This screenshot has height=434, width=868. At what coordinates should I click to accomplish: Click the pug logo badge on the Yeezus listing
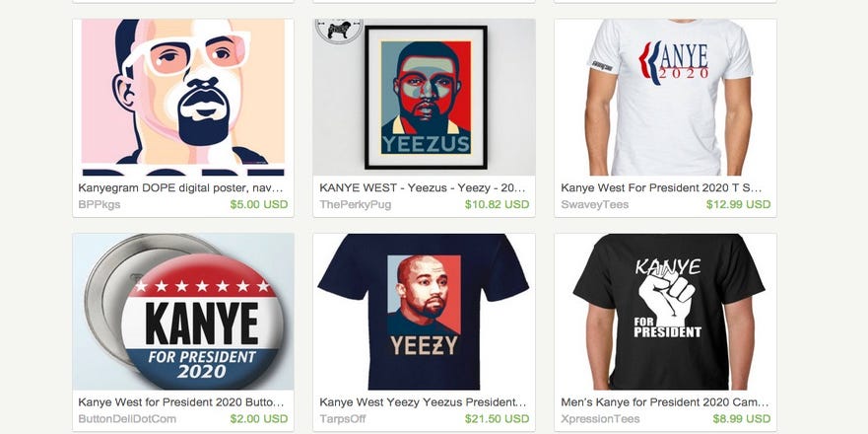pos(339,31)
